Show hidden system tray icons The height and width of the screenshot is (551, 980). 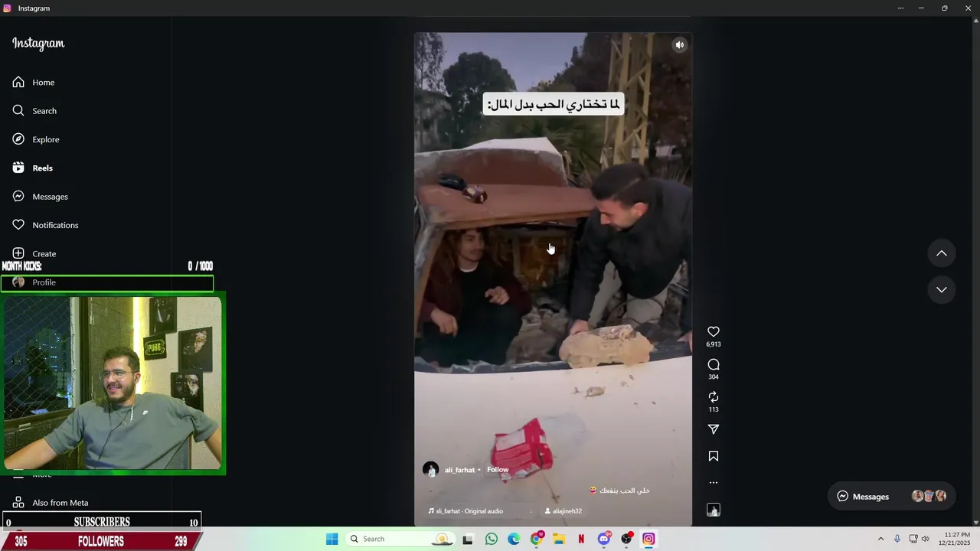pyautogui.click(x=880, y=539)
